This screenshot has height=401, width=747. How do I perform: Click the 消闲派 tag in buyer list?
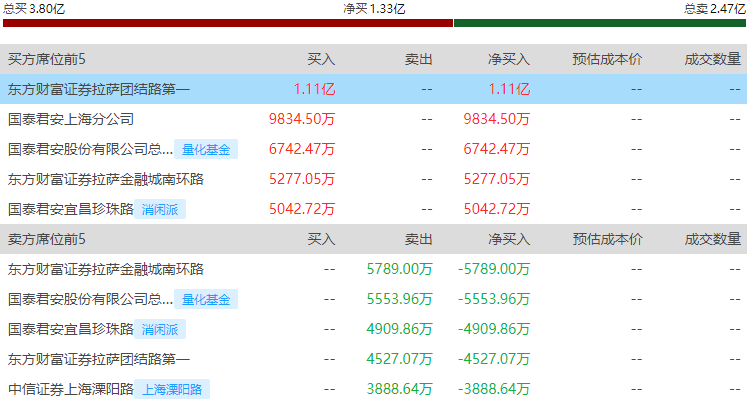(x=160, y=209)
